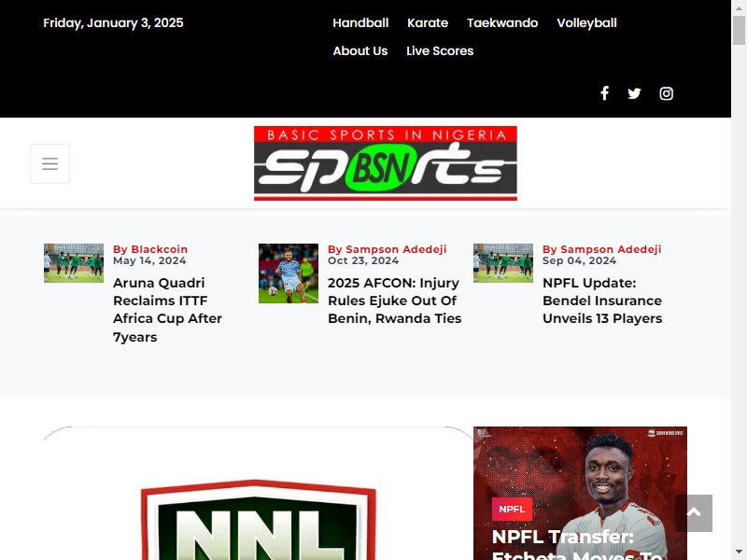The image size is (747, 560).
Task: Click the Bendel Insurance article thumbnail
Action: 503,263
